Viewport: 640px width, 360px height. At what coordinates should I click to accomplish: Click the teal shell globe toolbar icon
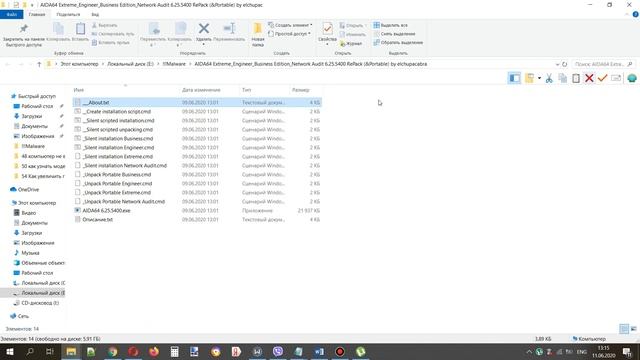pyautogui.click(x=631, y=78)
